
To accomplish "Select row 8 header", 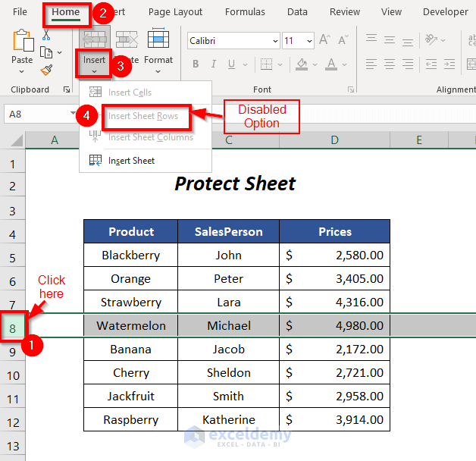I will coord(12,328).
